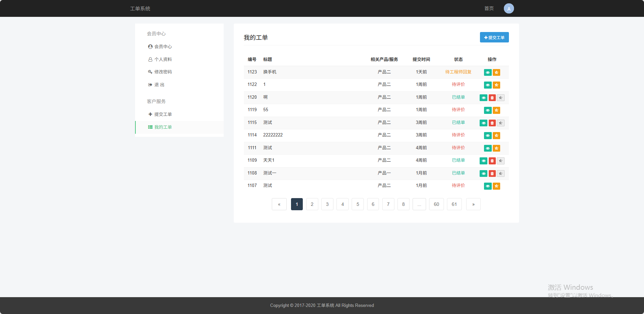Click 退出 to log out

159,85
